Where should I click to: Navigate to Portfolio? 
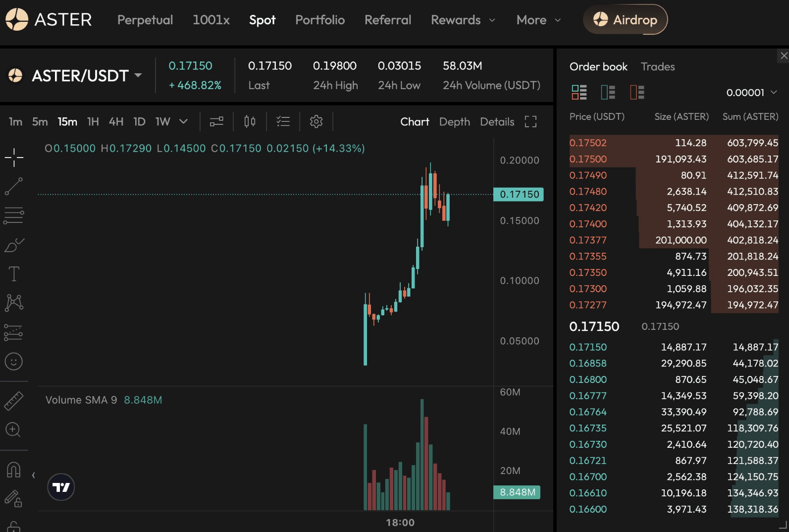pyautogui.click(x=320, y=20)
